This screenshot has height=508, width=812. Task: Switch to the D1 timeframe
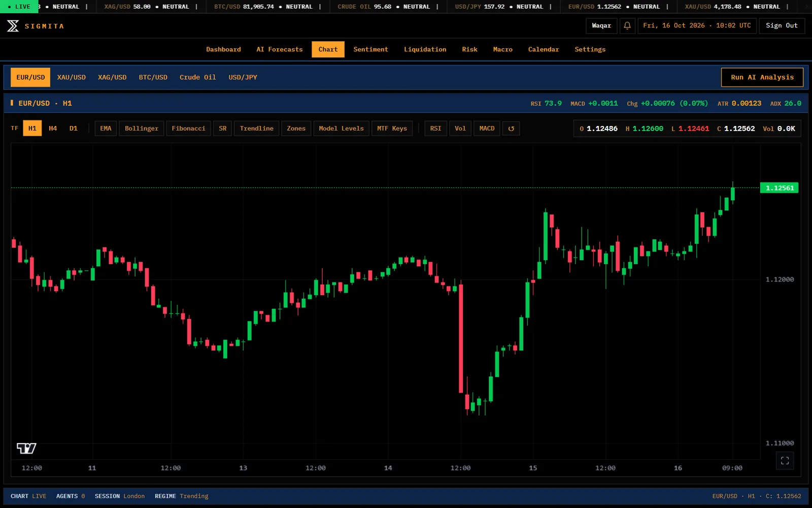[x=74, y=129]
